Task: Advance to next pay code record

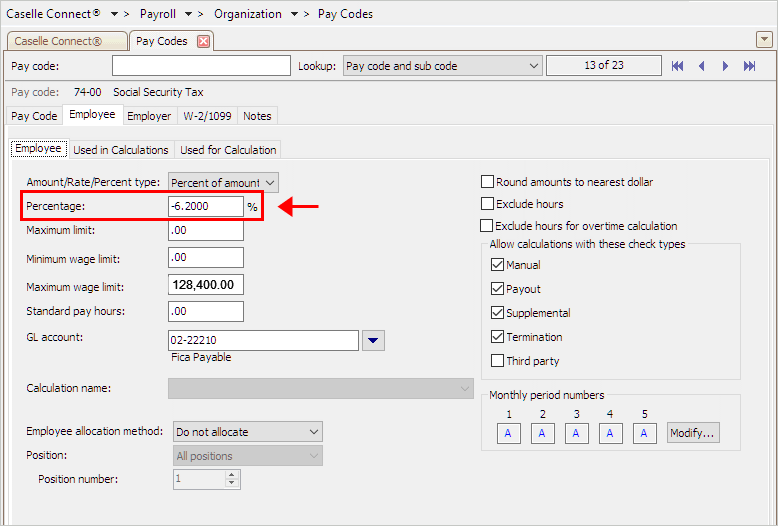Action: click(x=726, y=66)
